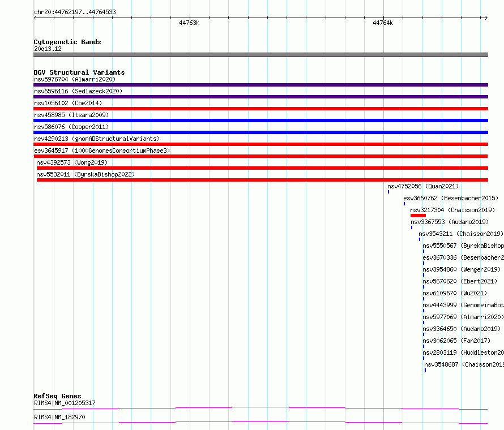Select esv3660762 (Besenbacher2015) variant label
The height and width of the screenshot is (430, 504).
[451, 198]
